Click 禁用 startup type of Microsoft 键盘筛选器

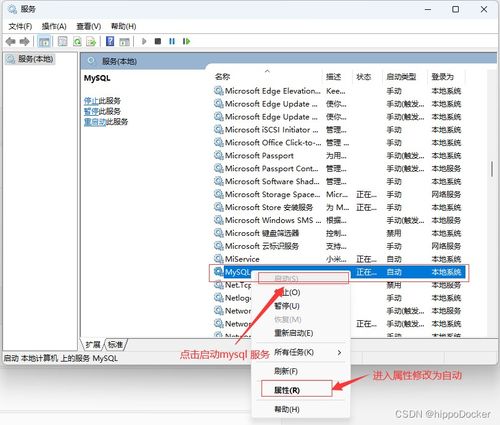click(x=394, y=233)
